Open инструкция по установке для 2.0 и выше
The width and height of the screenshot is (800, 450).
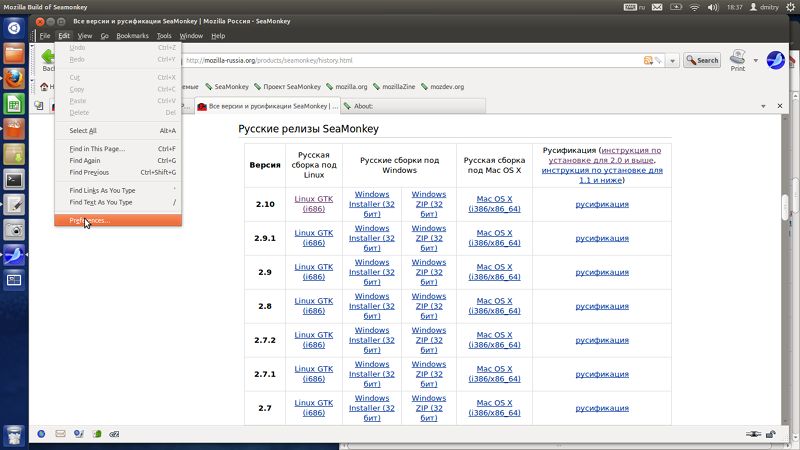pyautogui.click(x=605, y=155)
